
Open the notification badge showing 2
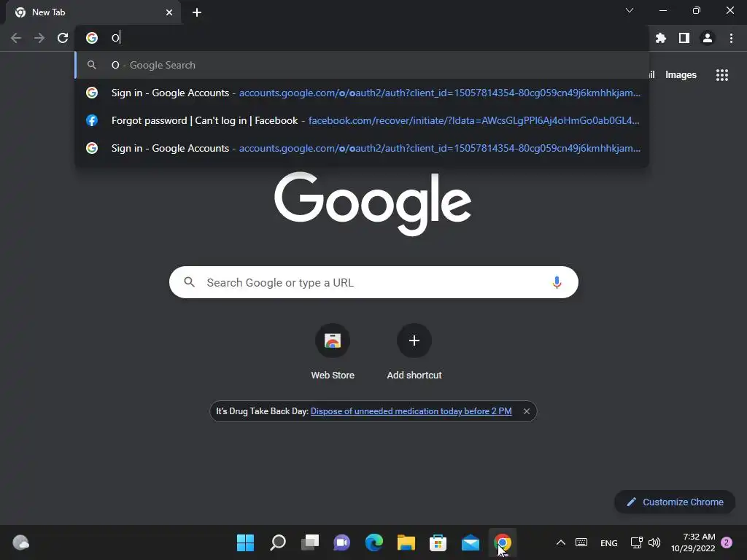pyautogui.click(x=727, y=542)
